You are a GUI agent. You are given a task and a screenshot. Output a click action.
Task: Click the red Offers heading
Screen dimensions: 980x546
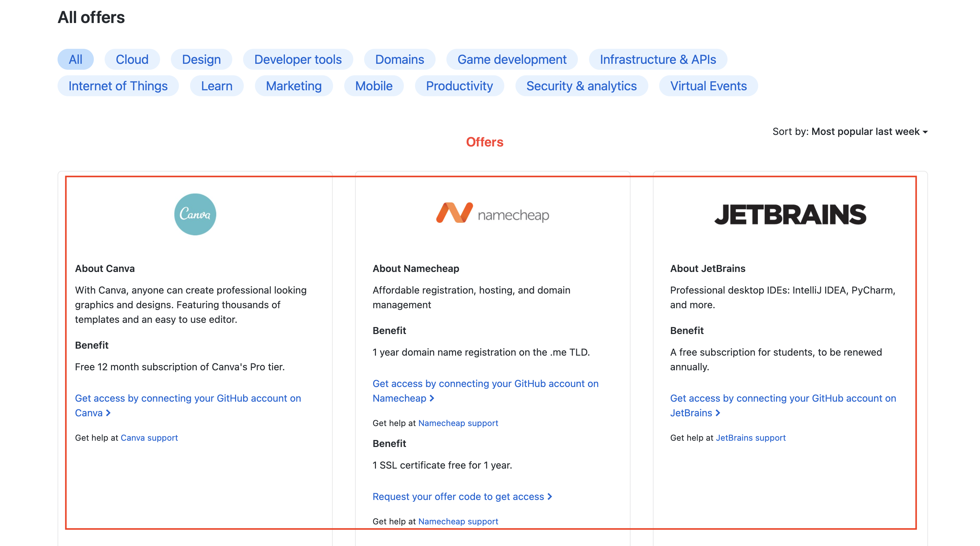[x=485, y=142]
